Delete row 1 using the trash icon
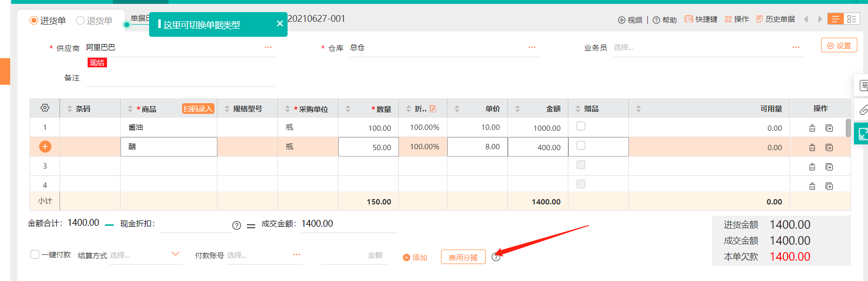The image size is (868, 281). pyautogui.click(x=812, y=128)
